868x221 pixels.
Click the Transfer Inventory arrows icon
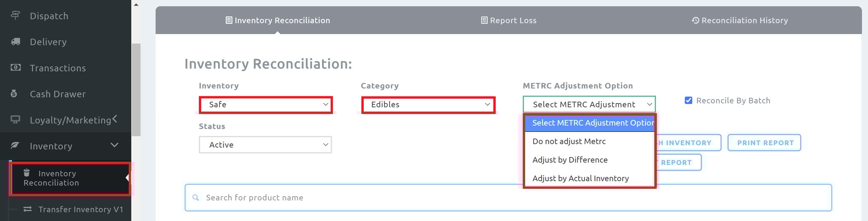28,209
